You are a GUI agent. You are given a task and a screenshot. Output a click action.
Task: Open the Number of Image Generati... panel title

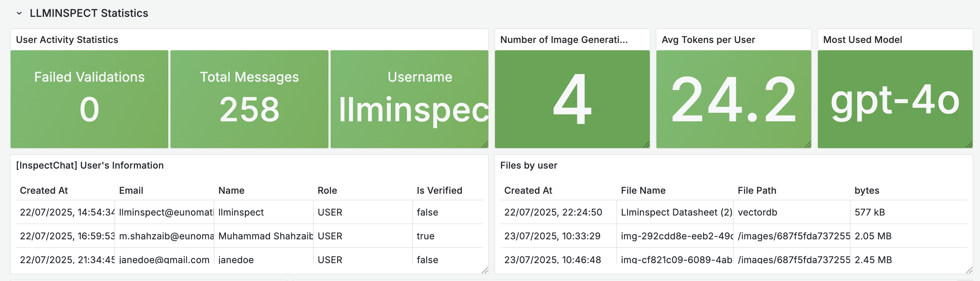click(x=564, y=40)
